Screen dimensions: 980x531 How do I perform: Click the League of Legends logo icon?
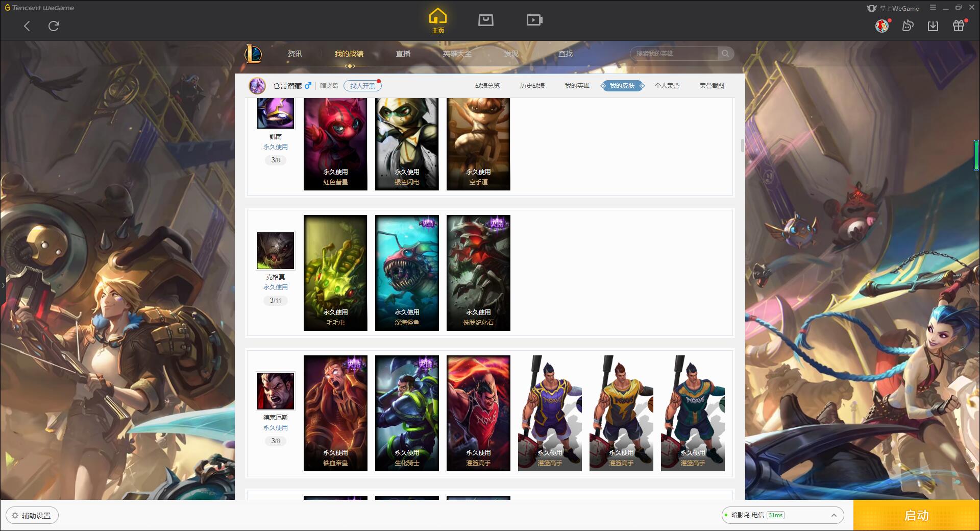pyautogui.click(x=253, y=54)
